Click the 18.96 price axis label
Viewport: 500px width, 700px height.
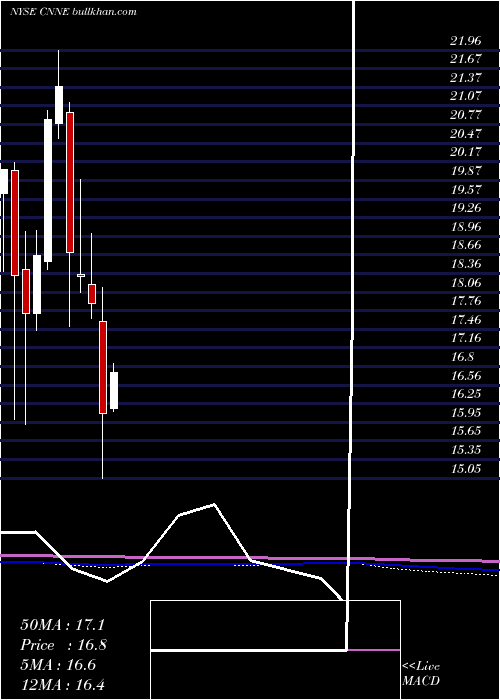coord(466,226)
